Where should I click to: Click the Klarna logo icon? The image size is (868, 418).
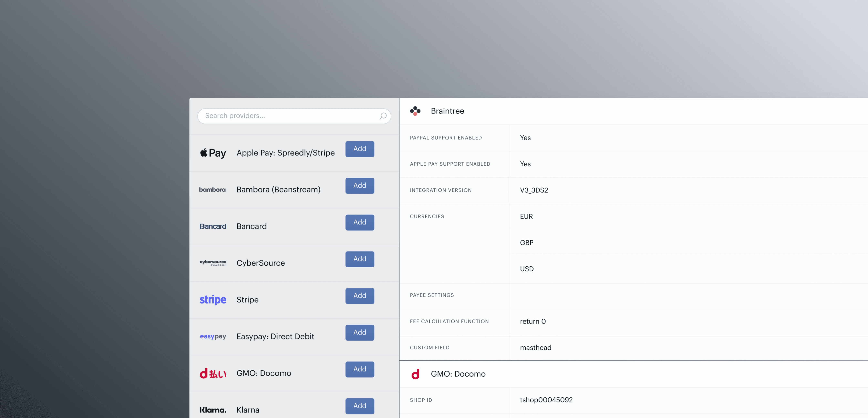(213, 410)
